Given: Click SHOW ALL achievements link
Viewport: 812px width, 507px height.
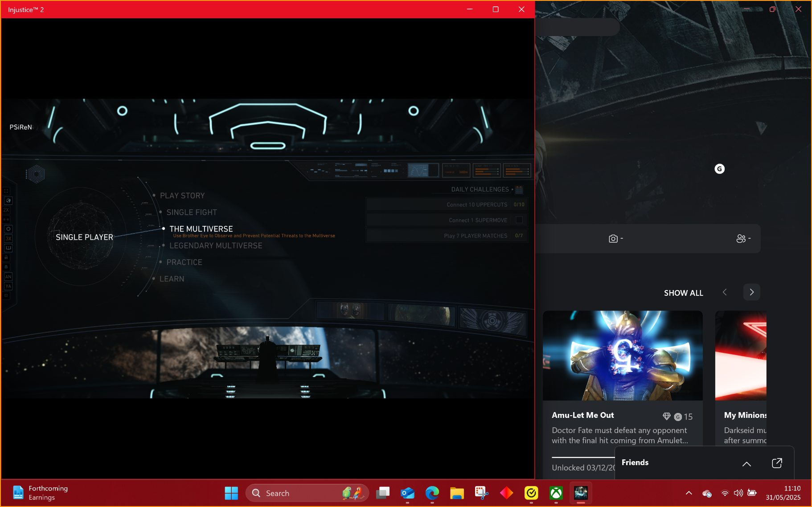Looking at the screenshot, I should pyautogui.click(x=683, y=293).
